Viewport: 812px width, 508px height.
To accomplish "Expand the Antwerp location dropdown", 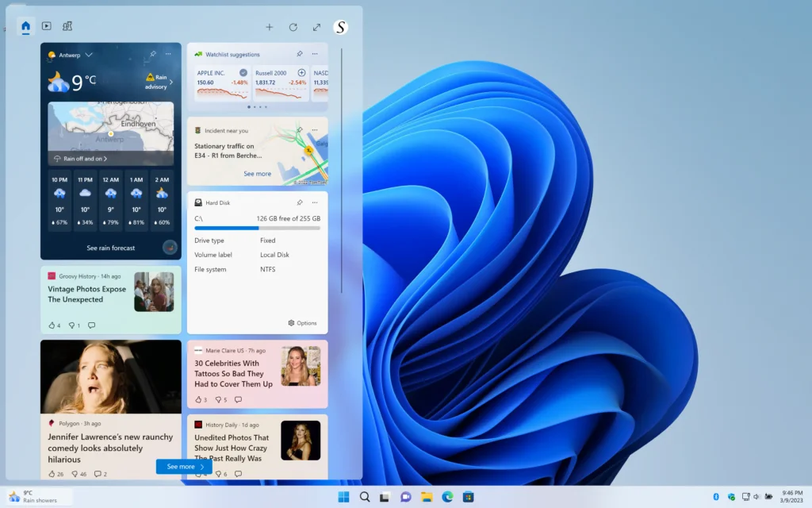I will tap(89, 55).
